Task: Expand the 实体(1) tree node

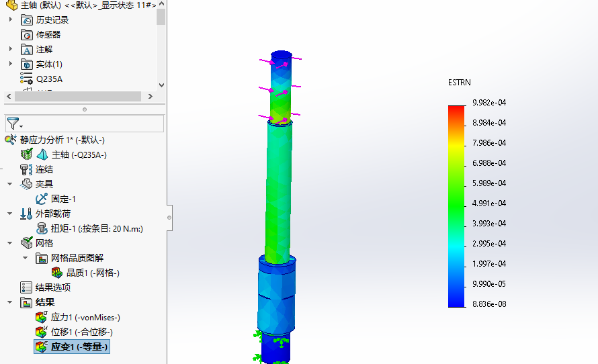Action: tap(11, 64)
